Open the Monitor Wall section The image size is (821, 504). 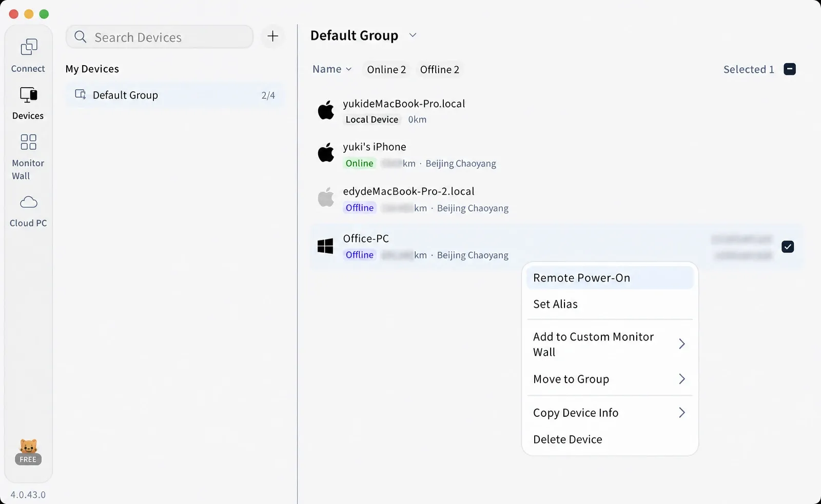click(x=28, y=157)
